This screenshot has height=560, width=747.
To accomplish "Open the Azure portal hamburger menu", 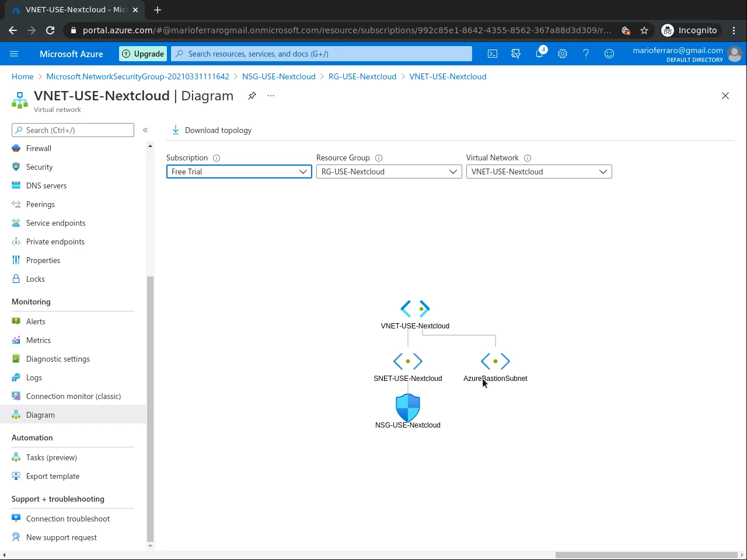I will pyautogui.click(x=14, y=54).
